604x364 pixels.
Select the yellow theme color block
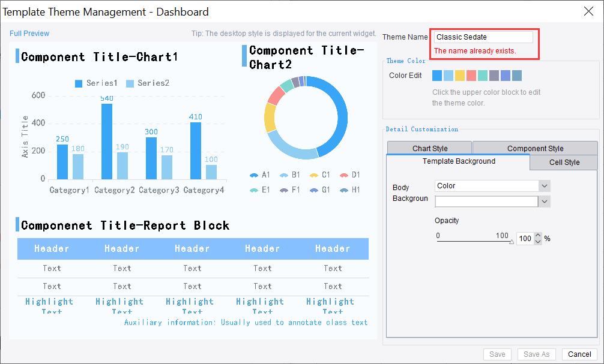click(459, 76)
